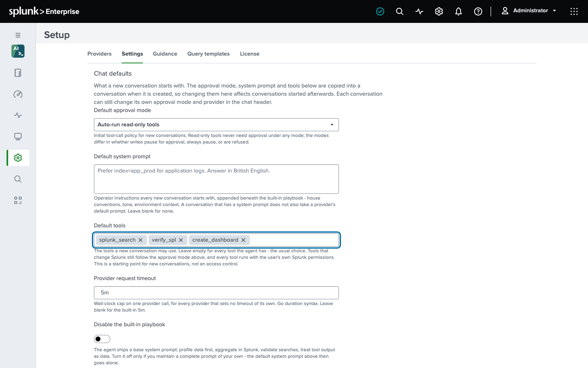Select the setup gear icon in sidebar
Screen dimensions: 588x368
click(x=18, y=158)
